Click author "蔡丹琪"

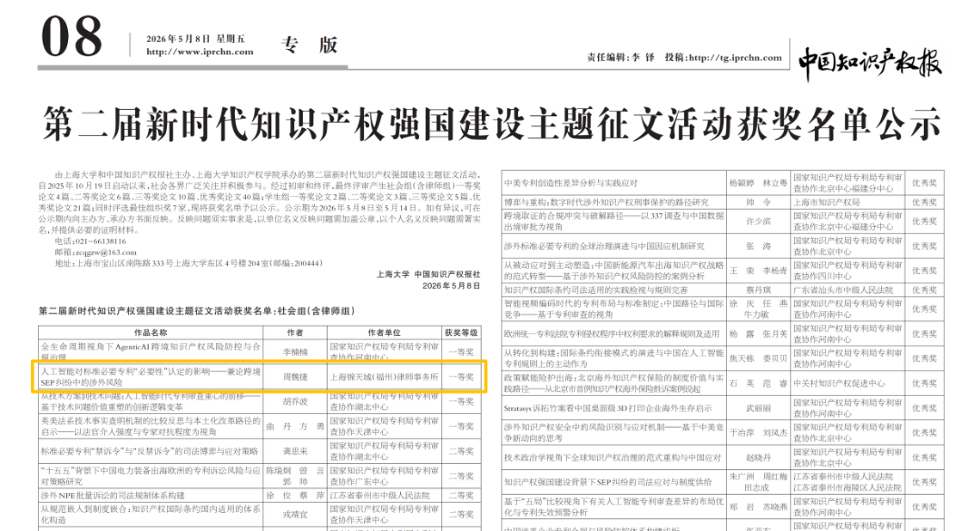pyautogui.click(x=758, y=290)
